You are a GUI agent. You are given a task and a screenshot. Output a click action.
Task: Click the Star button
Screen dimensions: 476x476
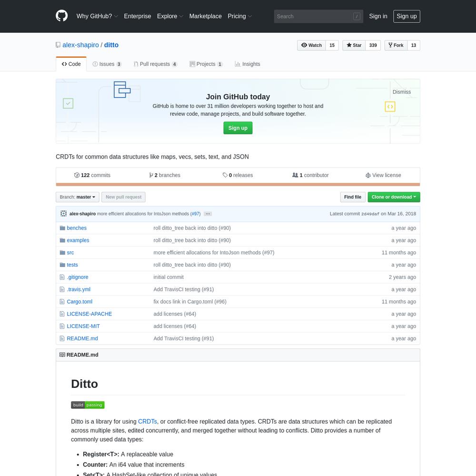(354, 45)
